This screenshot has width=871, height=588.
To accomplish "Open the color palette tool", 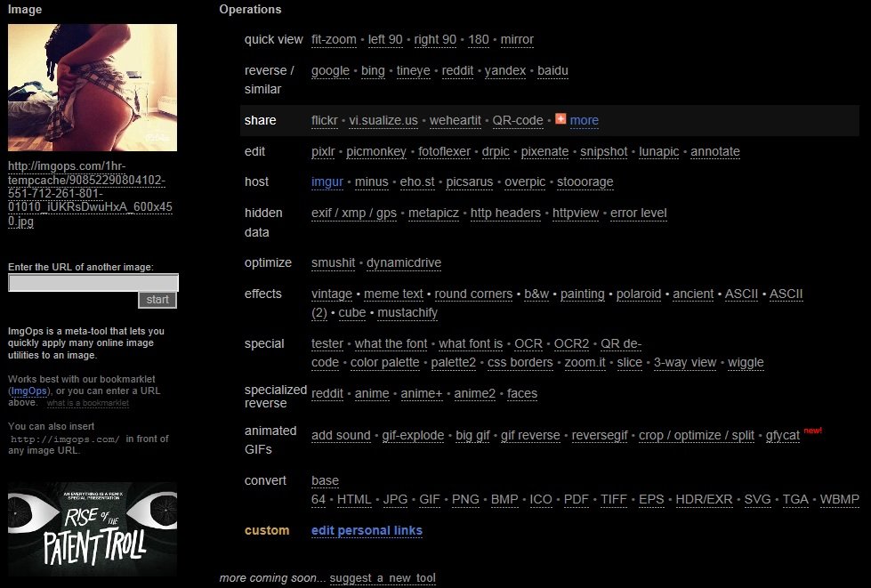I will pyautogui.click(x=385, y=362).
